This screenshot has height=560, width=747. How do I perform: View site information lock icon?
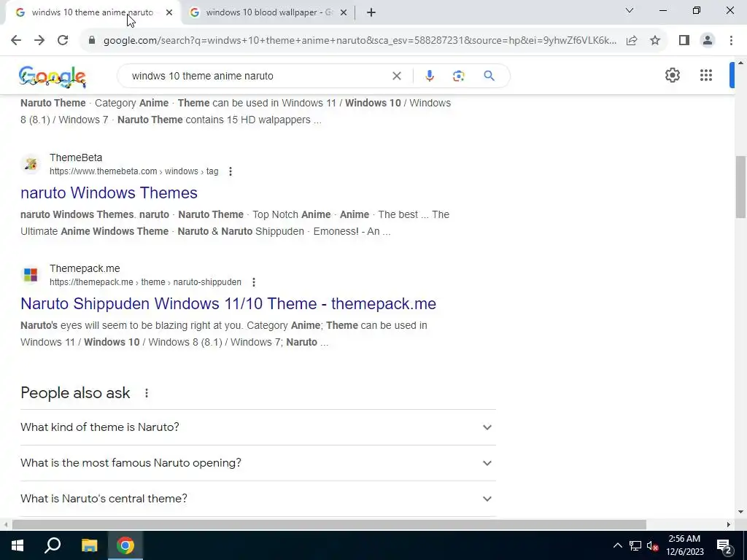point(92,41)
